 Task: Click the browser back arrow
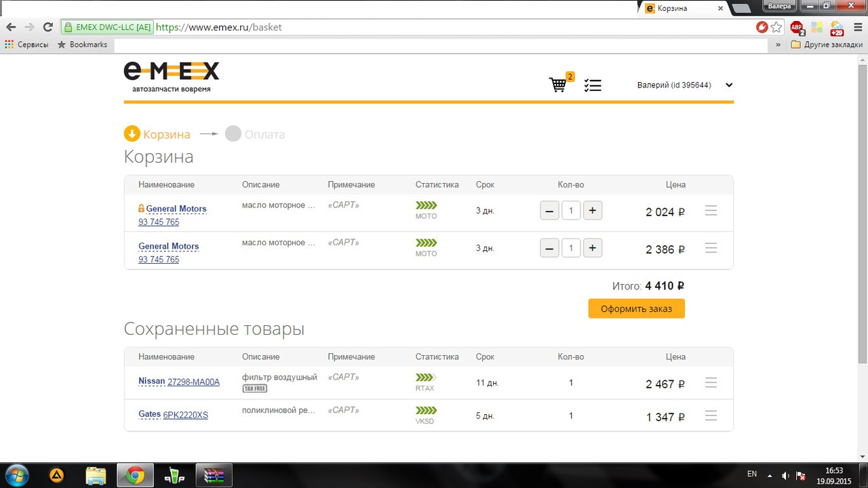11,27
